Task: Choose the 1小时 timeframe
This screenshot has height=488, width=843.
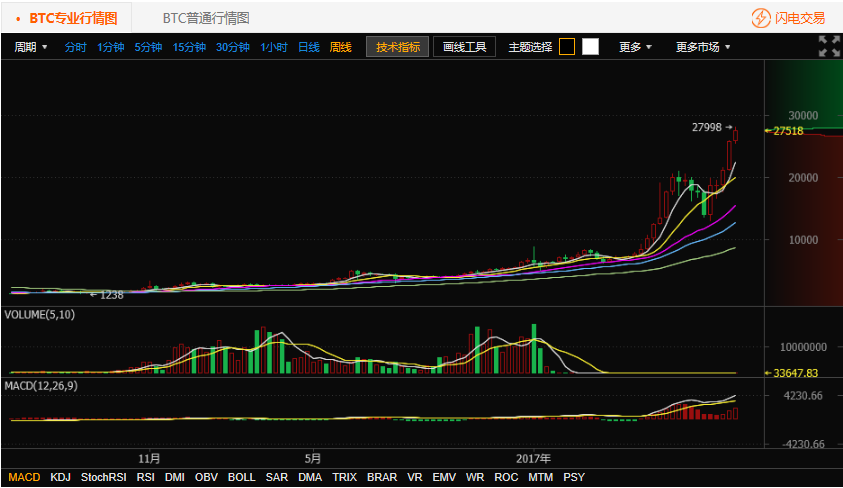Action: click(x=274, y=47)
